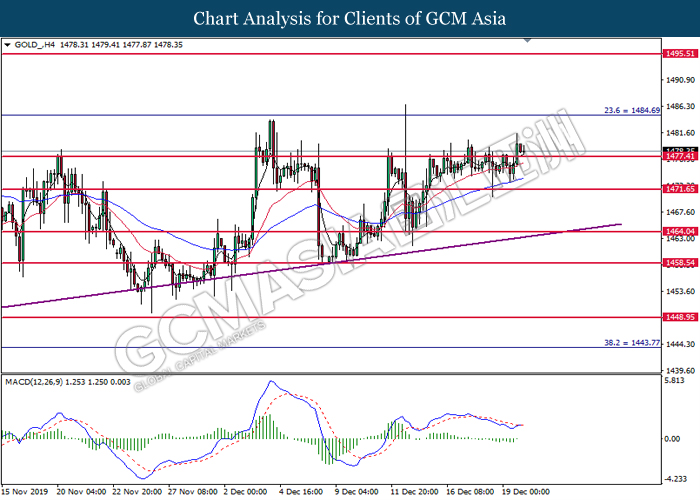Click the 27 Nov 08:00 time label

tap(192, 492)
